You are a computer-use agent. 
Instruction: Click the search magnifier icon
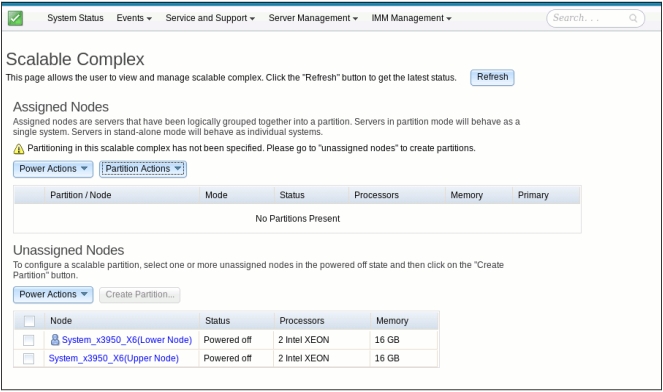click(633, 18)
